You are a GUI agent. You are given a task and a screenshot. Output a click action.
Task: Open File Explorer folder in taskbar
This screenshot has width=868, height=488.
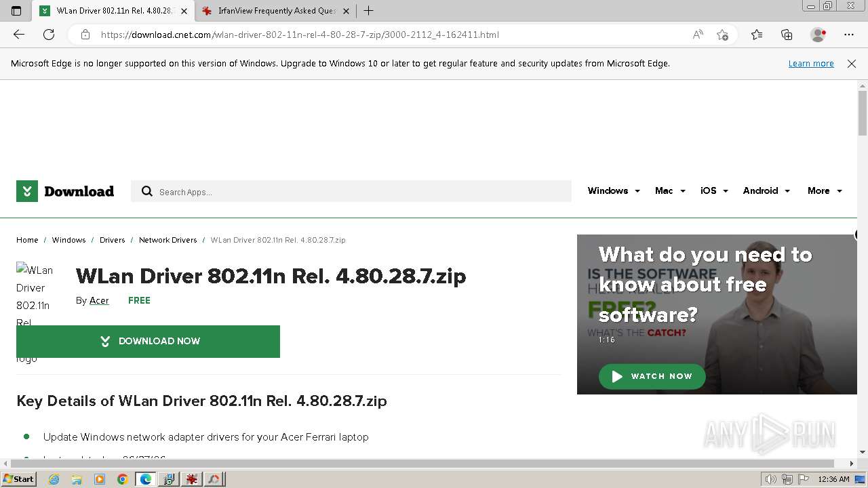click(x=77, y=479)
